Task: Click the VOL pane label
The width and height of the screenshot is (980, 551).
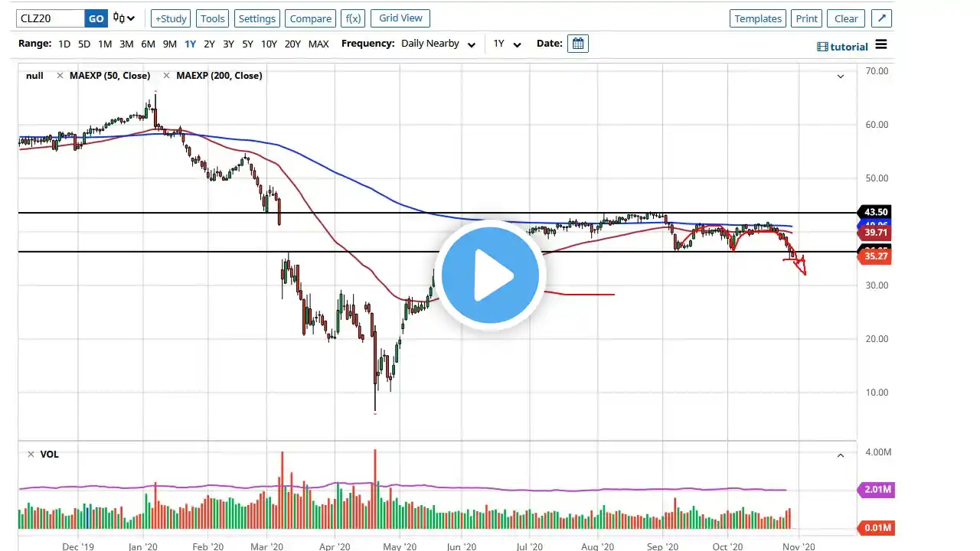Action: (x=49, y=455)
